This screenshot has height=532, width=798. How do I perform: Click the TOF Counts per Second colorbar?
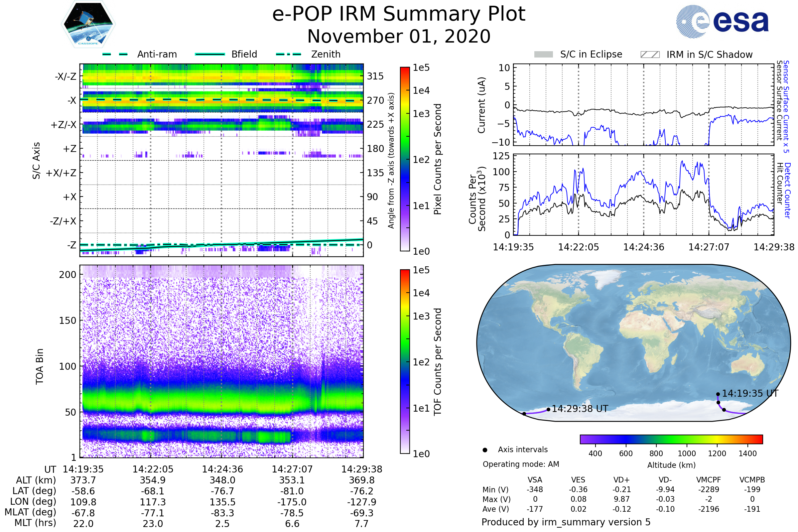[x=405, y=361]
